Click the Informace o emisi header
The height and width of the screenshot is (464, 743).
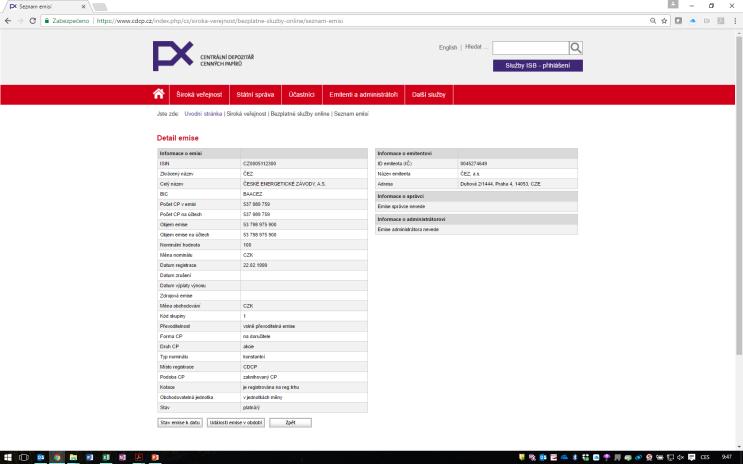[x=181, y=154]
